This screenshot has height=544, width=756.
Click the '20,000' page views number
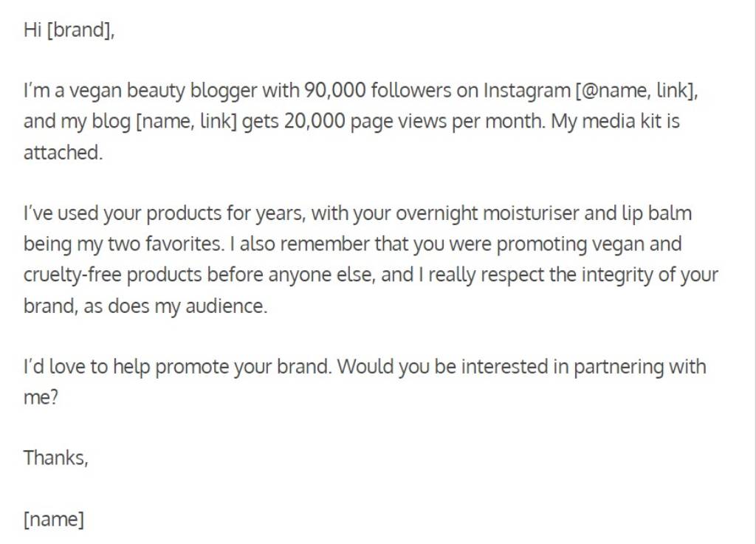click(x=315, y=121)
